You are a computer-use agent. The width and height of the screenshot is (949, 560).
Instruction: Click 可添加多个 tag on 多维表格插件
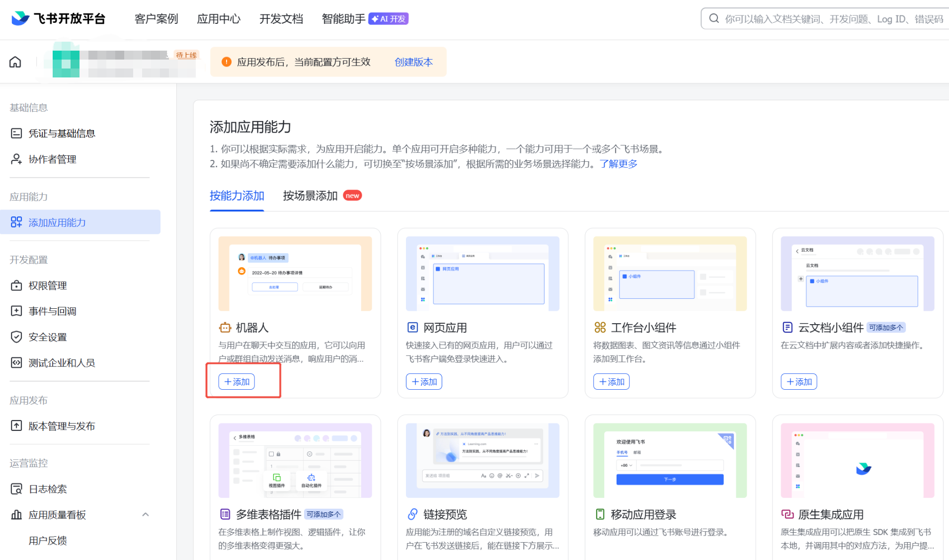(324, 514)
